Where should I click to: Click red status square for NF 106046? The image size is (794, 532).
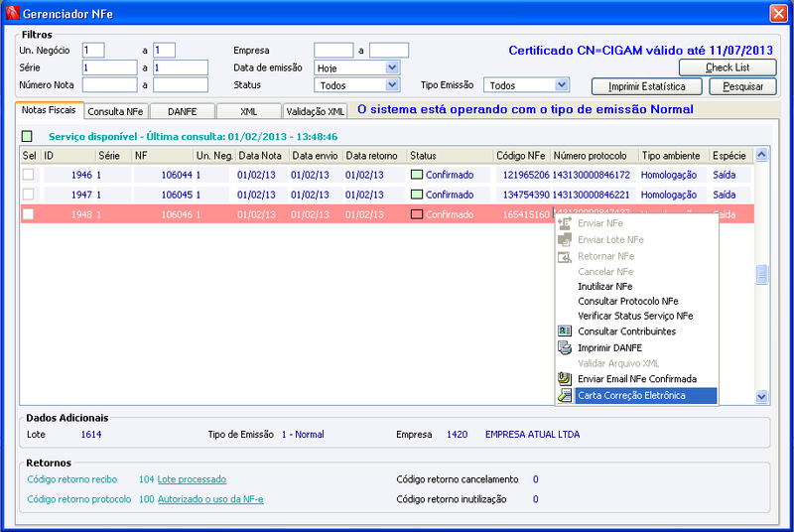click(x=417, y=214)
